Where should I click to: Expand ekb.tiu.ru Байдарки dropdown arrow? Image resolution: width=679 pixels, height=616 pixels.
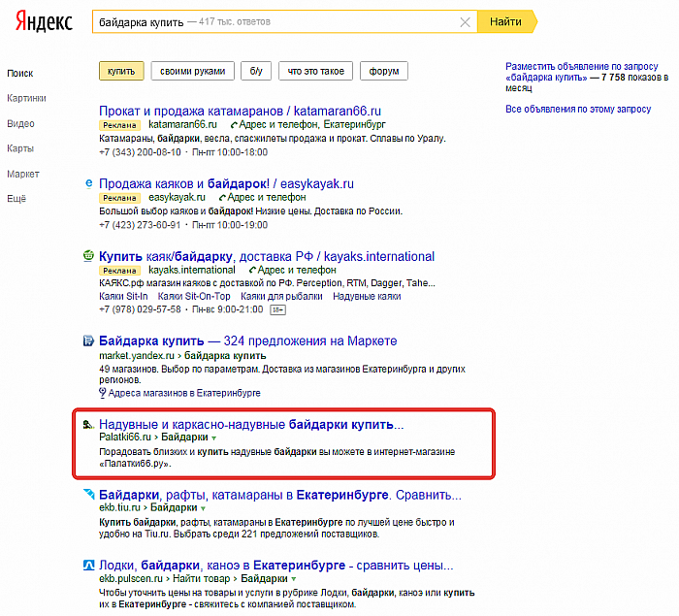(x=203, y=508)
